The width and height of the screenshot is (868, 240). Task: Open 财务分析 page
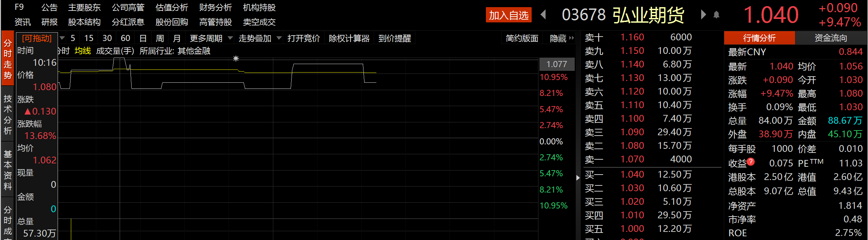pyautogui.click(x=216, y=7)
